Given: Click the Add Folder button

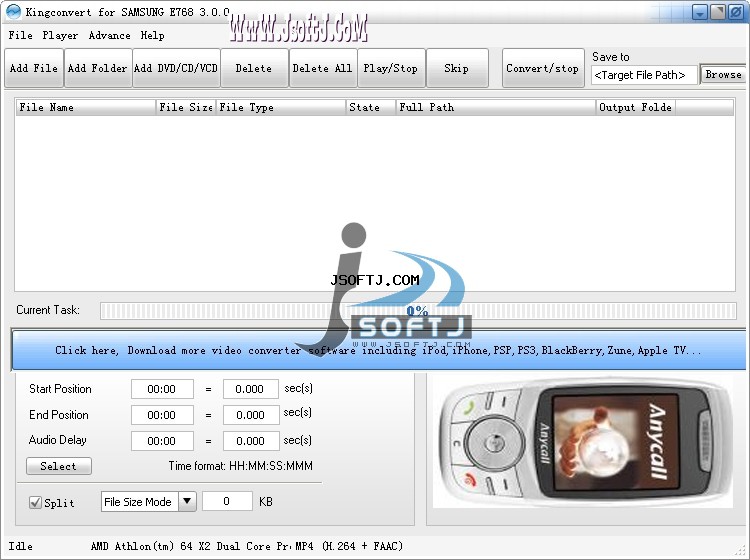Looking at the screenshot, I should click(x=98, y=68).
